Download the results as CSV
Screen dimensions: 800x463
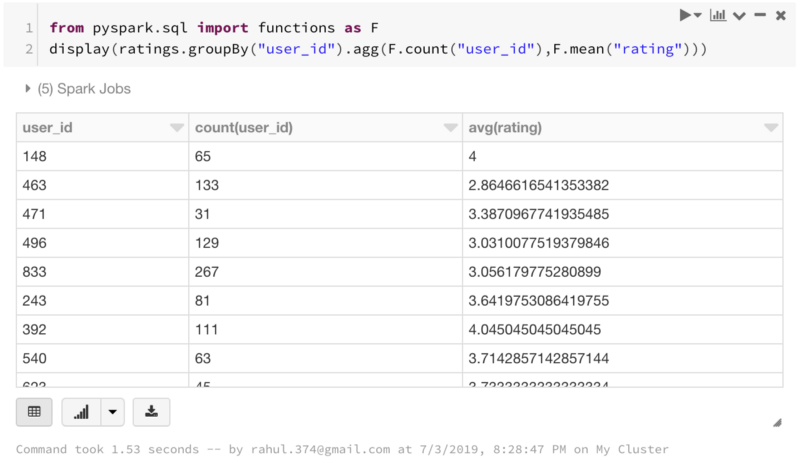pyautogui.click(x=151, y=411)
